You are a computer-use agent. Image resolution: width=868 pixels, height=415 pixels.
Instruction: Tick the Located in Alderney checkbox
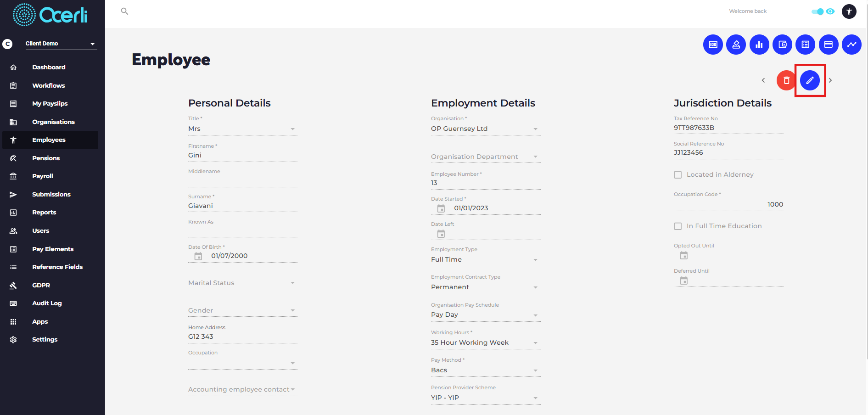pos(678,175)
